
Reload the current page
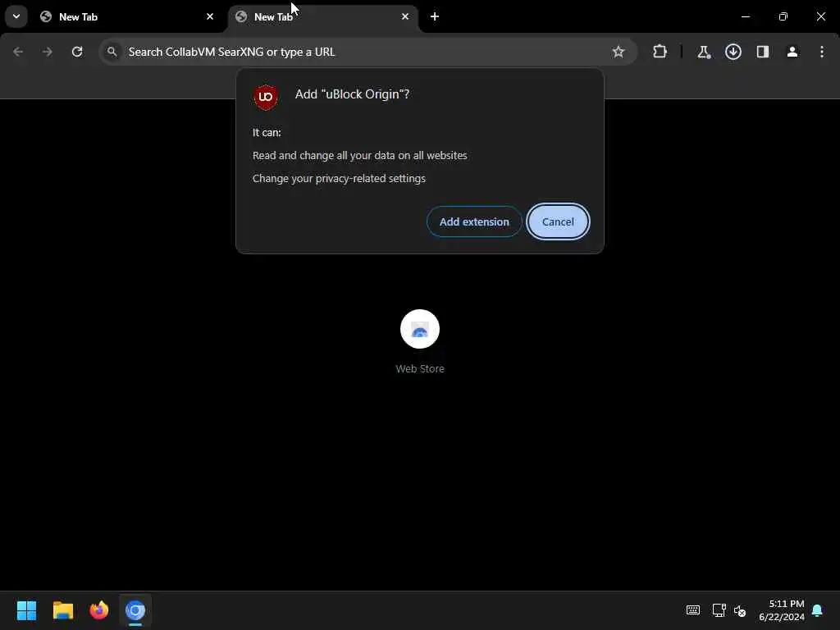click(x=77, y=52)
